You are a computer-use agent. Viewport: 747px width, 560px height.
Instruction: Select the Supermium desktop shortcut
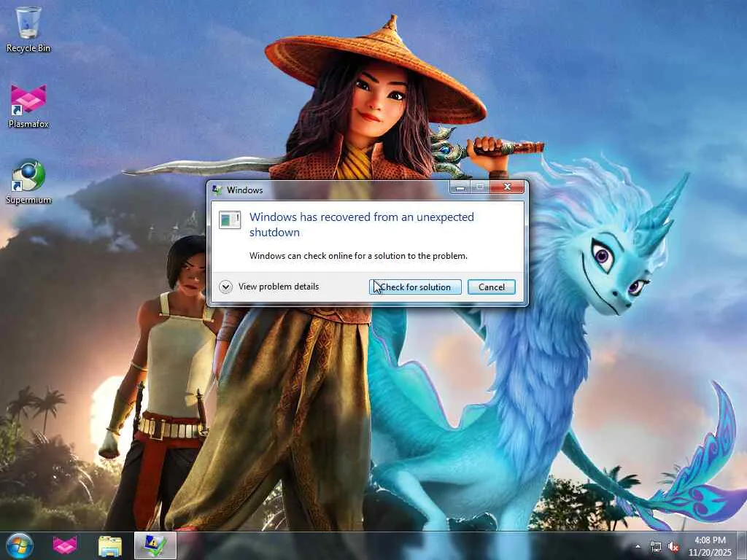[28, 182]
